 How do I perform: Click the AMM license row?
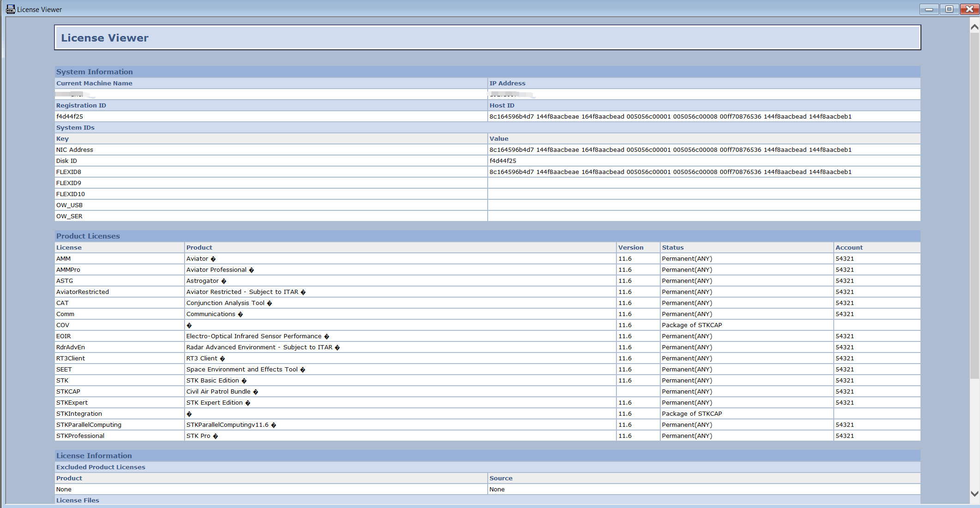pos(487,259)
